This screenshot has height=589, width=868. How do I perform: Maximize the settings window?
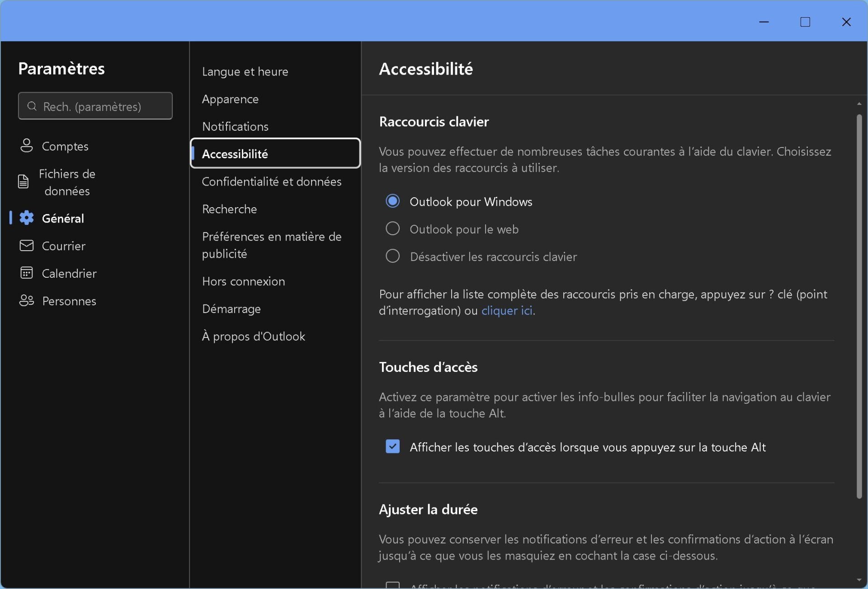tap(805, 22)
